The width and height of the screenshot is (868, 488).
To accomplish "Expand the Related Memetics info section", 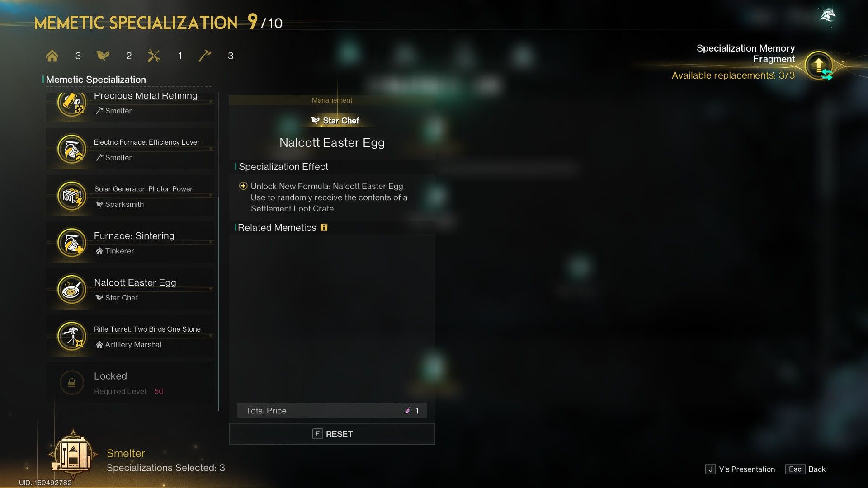I will click(323, 227).
